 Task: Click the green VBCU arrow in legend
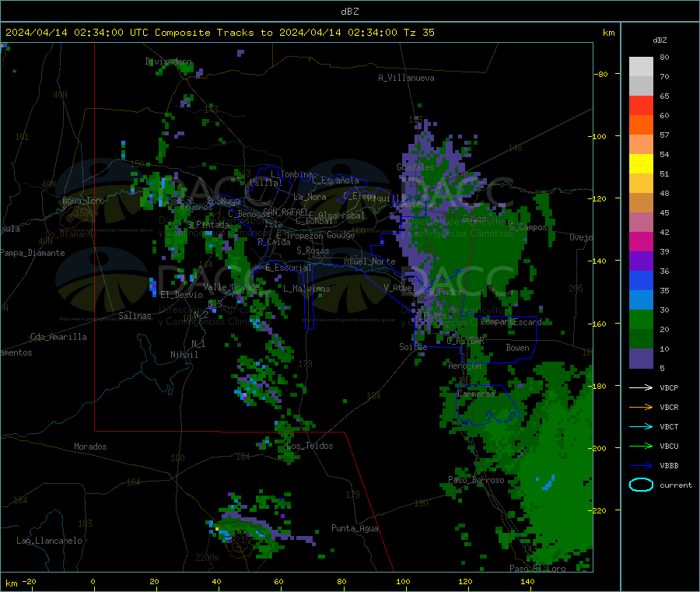pos(641,446)
